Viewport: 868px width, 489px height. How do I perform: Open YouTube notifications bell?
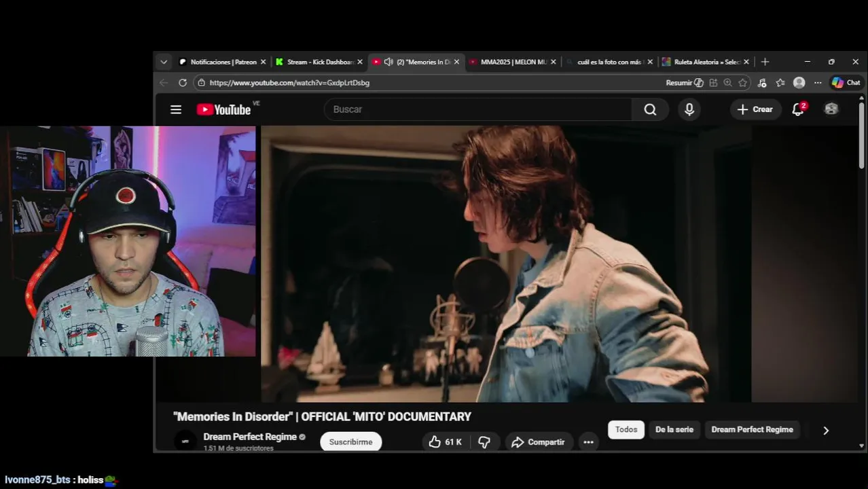(x=798, y=109)
